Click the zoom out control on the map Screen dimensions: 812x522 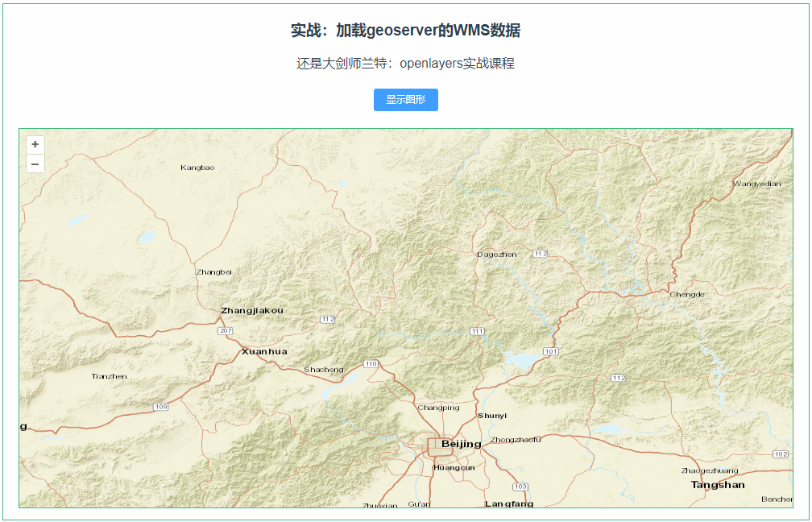(x=34, y=164)
